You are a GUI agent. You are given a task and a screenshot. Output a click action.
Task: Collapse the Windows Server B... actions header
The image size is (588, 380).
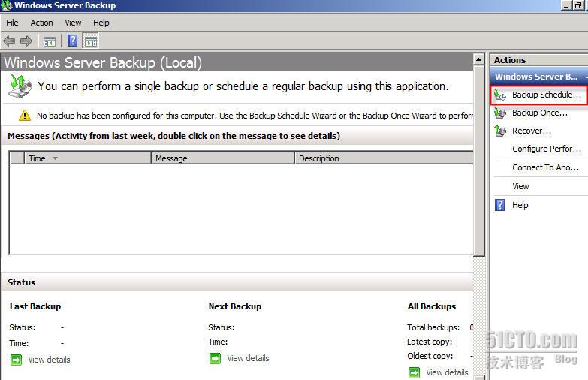tap(539, 77)
